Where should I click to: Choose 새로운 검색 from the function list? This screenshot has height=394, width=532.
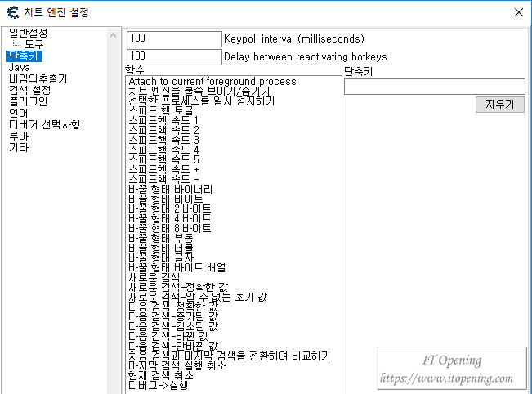tap(154, 277)
